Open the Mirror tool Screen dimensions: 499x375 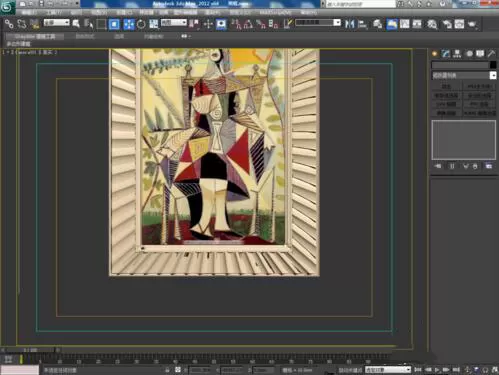349,24
